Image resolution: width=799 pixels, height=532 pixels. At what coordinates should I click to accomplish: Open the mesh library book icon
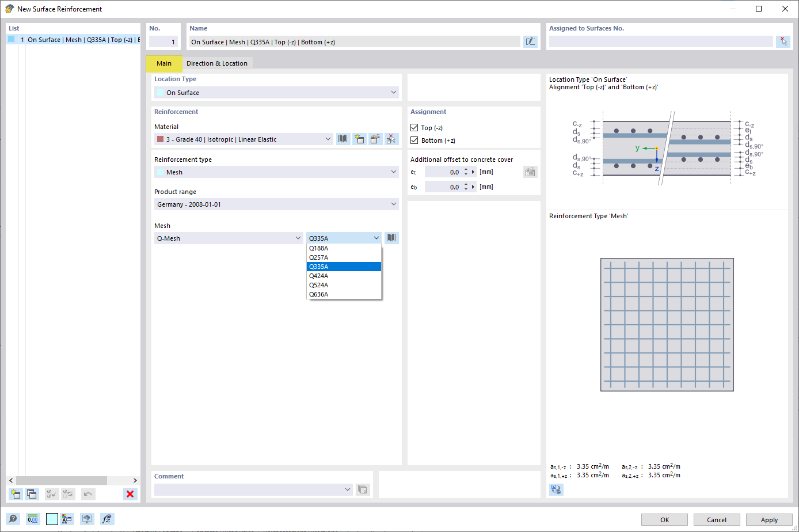(391, 238)
